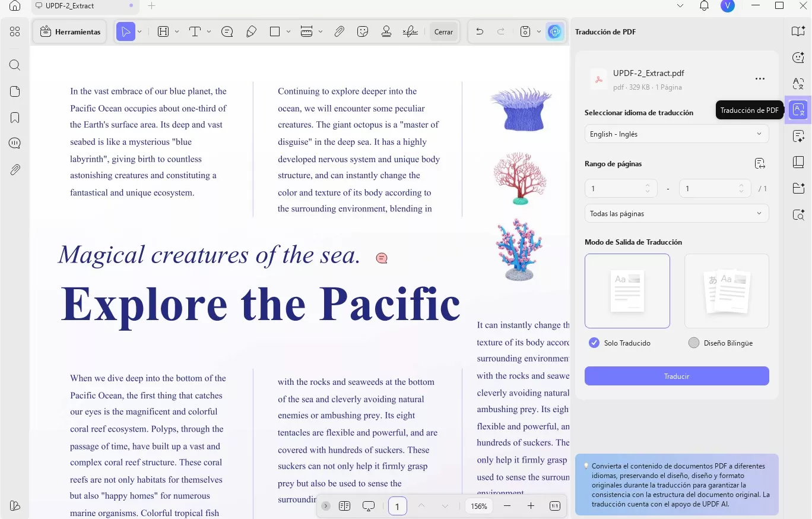Expand the highlight tool options arrow
Image resolution: width=812 pixels, height=519 pixels.
(x=177, y=32)
